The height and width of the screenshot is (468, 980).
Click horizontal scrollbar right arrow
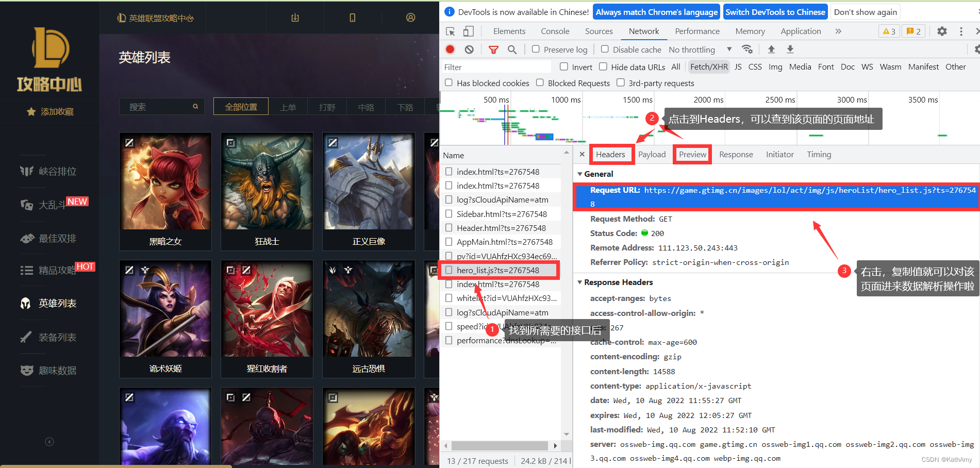[x=555, y=446]
